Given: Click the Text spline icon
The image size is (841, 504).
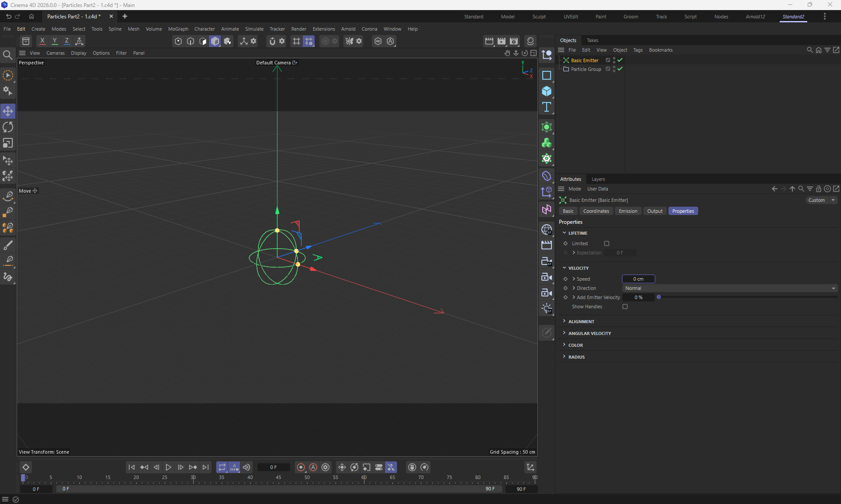Looking at the screenshot, I should tap(546, 107).
